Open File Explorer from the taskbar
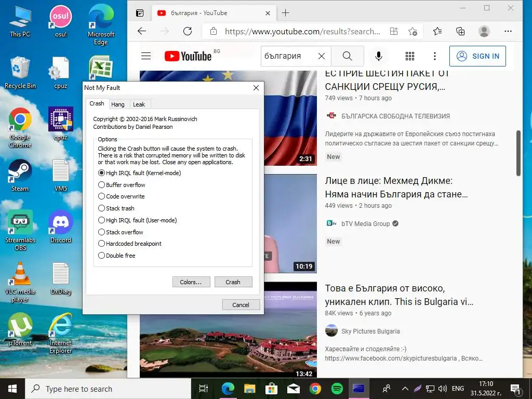Viewport: 532px width, 399px height. click(250, 389)
